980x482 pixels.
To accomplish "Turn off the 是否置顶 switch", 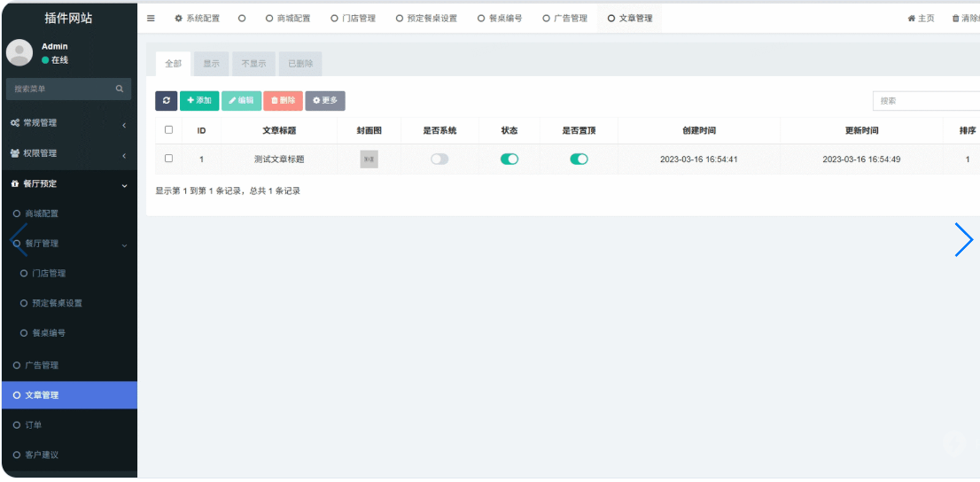I will [579, 159].
